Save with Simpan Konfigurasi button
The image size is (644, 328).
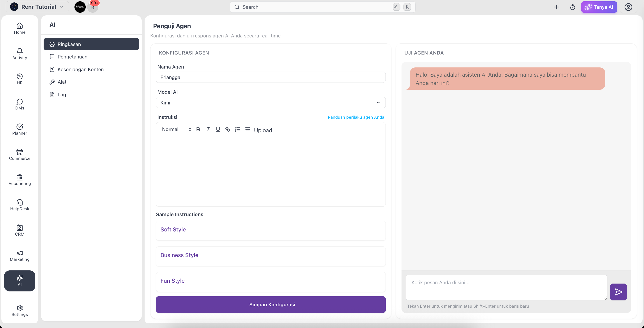[271, 305]
